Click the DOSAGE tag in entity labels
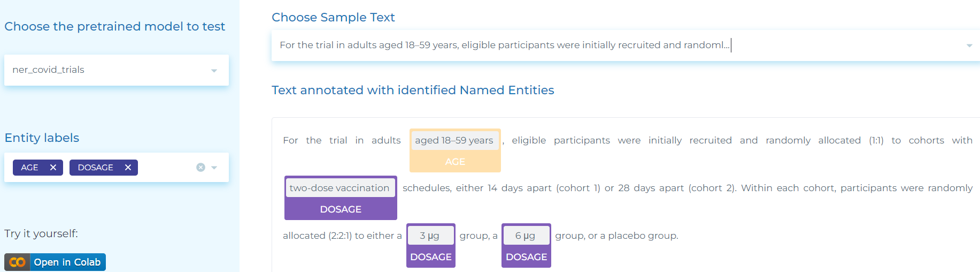Screen dimensions: 980x272 (x=95, y=168)
